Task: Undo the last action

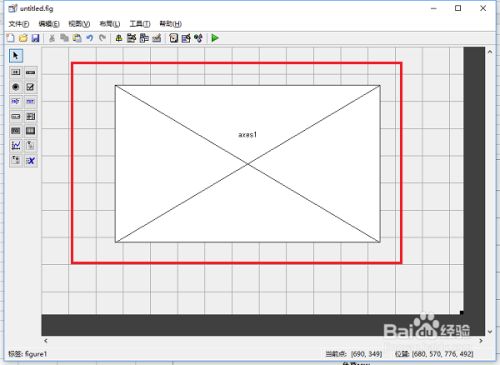Action: (x=90, y=38)
